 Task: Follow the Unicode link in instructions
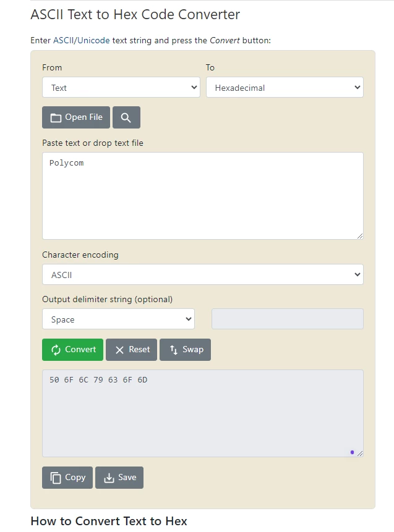(93, 40)
